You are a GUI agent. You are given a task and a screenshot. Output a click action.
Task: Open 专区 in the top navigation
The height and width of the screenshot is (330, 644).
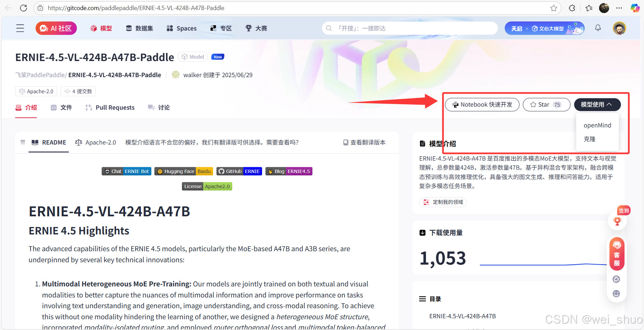point(221,29)
